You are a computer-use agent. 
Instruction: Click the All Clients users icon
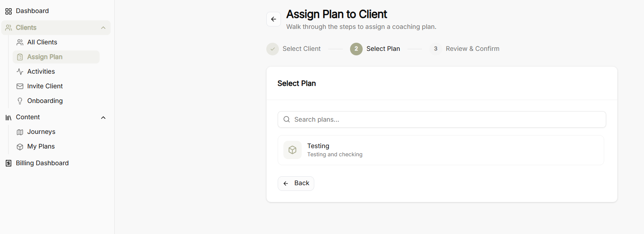click(x=20, y=42)
